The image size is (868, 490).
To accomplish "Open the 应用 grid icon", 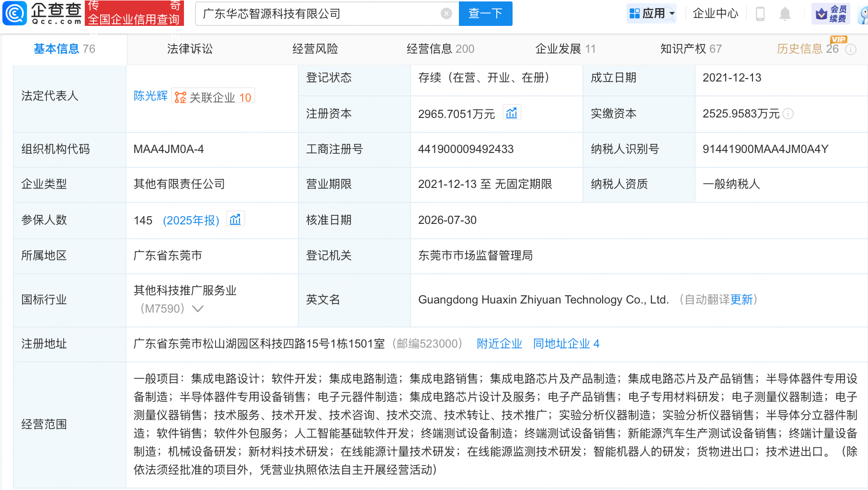I will [x=635, y=13].
